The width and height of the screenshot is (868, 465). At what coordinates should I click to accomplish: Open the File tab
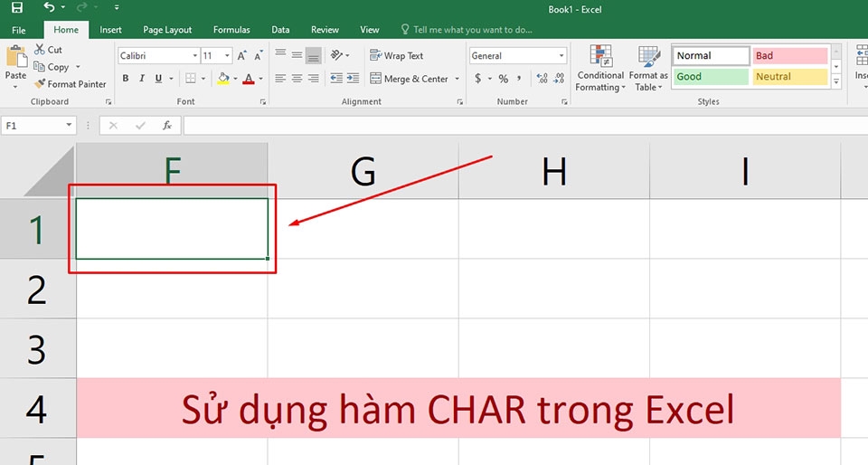tap(19, 30)
